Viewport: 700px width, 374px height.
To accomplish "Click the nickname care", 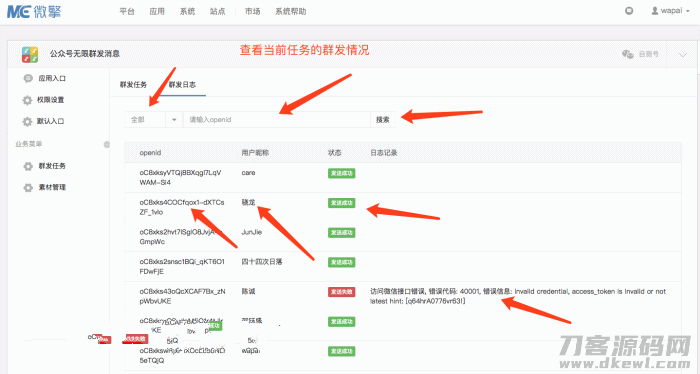I will [248, 173].
